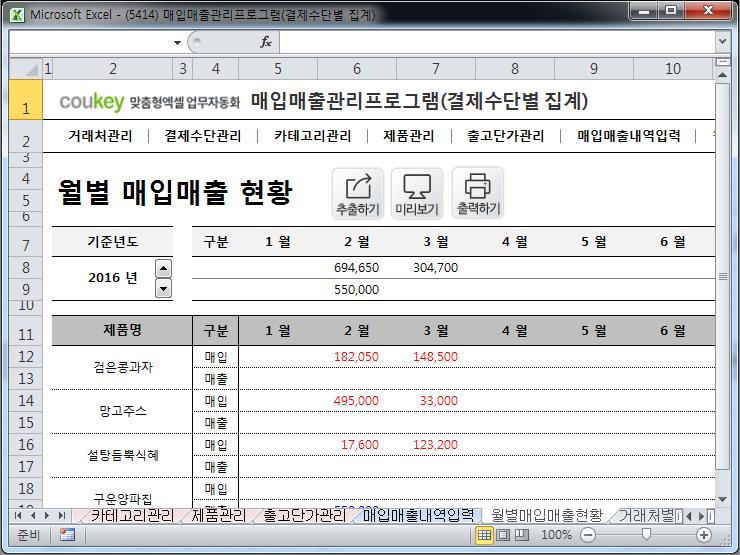740x555 pixels.
Task: Open the 거래처별 sheet tab
Action: (646, 515)
